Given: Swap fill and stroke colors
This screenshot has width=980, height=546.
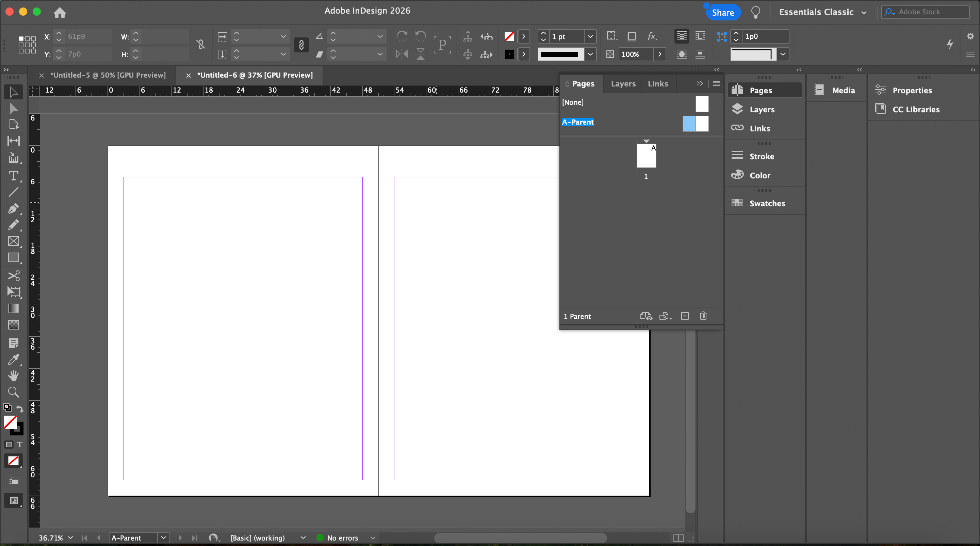Looking at the screenshot, I should [20, 408].
